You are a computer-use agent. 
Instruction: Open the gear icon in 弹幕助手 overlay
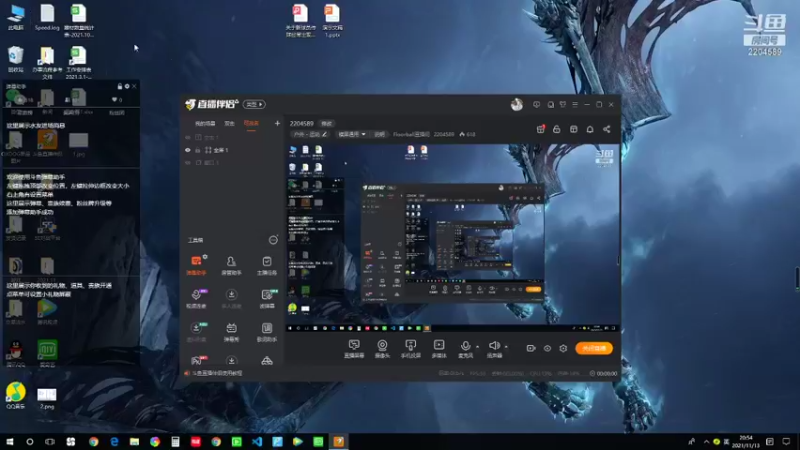[x=127, y=86]
